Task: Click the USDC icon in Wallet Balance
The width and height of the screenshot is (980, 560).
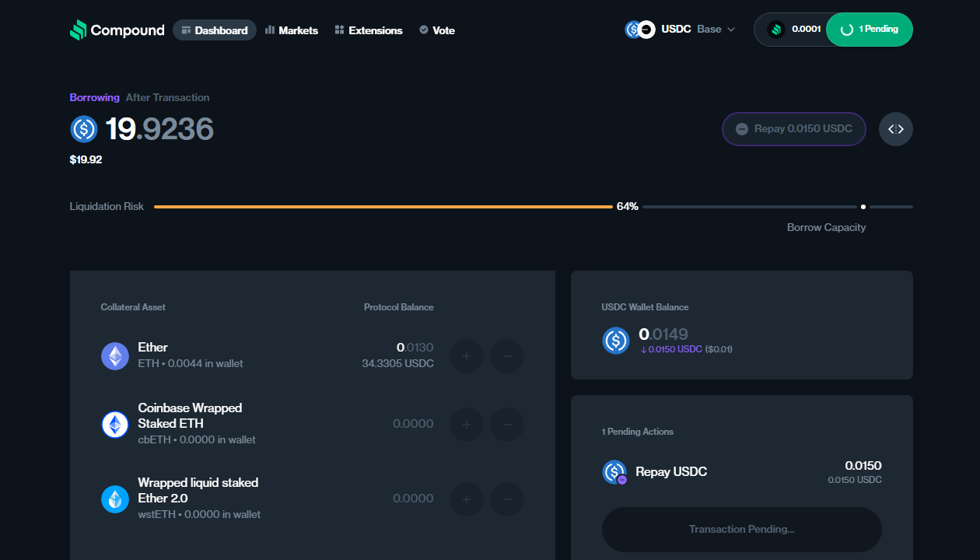Action: (616, 341)
